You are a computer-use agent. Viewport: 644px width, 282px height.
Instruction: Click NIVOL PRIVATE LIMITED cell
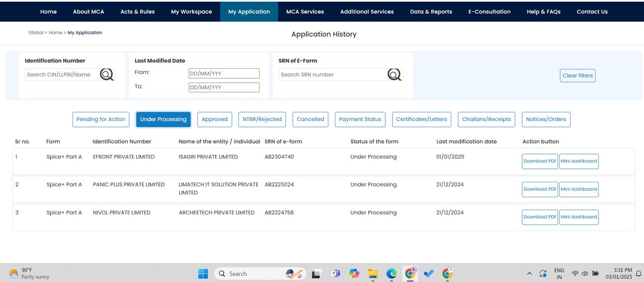tap(121, 213)
